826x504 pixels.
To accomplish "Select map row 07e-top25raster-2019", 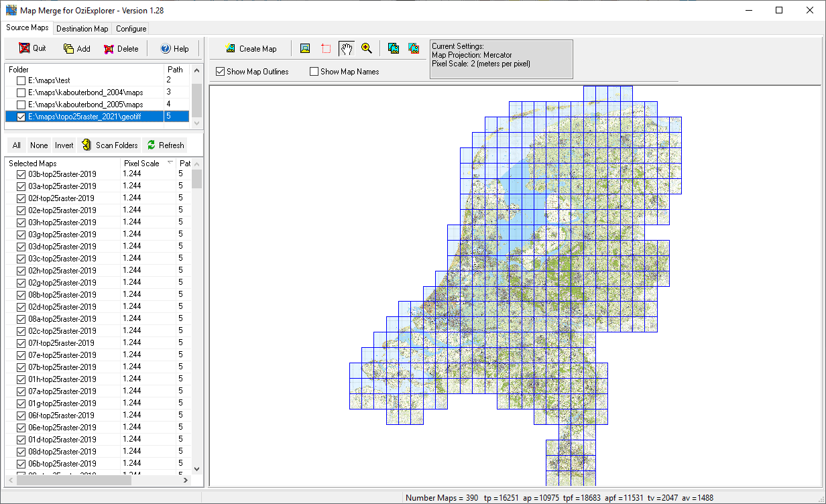I will [x=99, y=355].
